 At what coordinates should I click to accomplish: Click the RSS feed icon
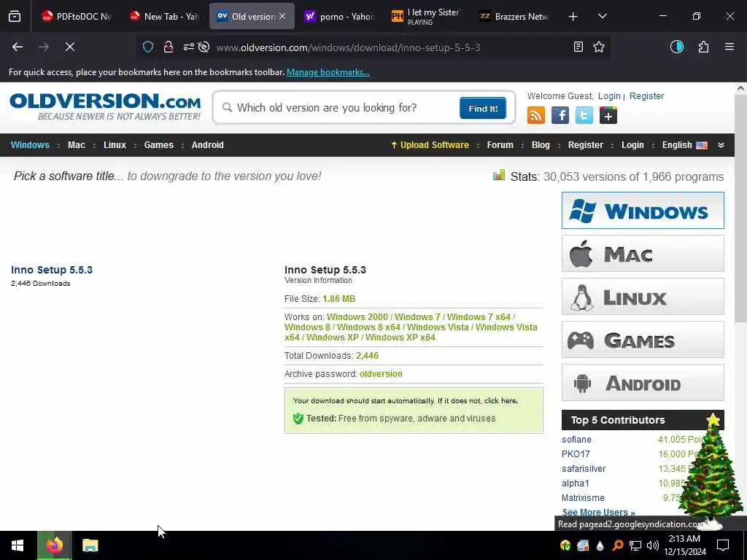[x=536, y=115]
